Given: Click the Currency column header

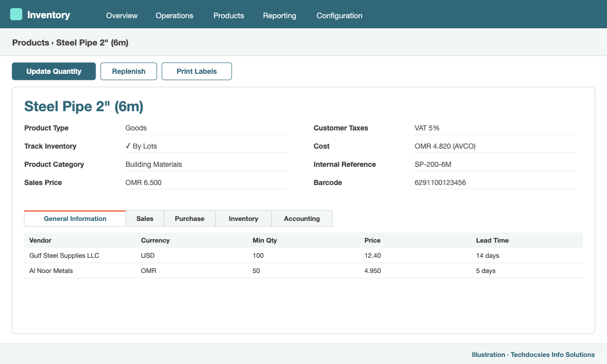Looking at the screenshot, I should click(155, 240).
